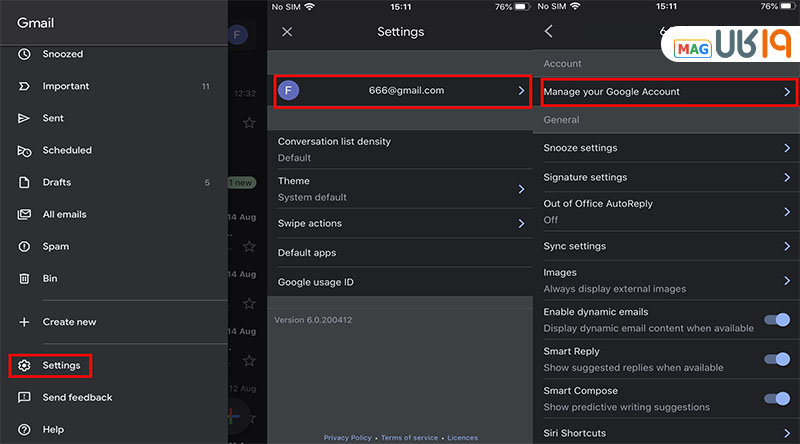Open the Spam warning icon
Image resolution: width=800 pixels, height=444 pixels.
[24, 246]
